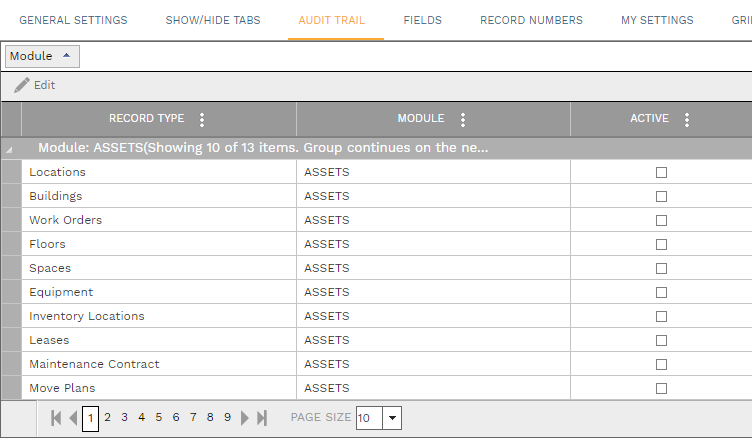Check Active box for Leases row
Viewport: 752px width, 442px height.
point(661,341)
